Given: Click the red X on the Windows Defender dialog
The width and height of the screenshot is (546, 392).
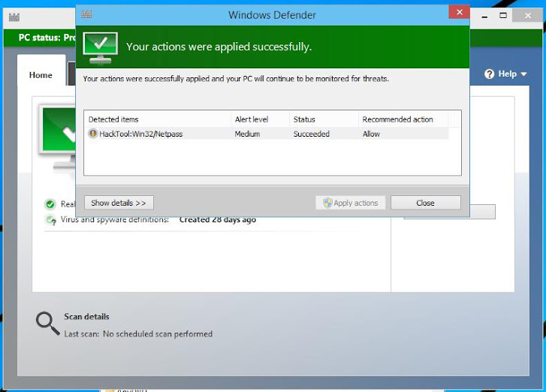Looking at the screenshot, I should 459,12.
